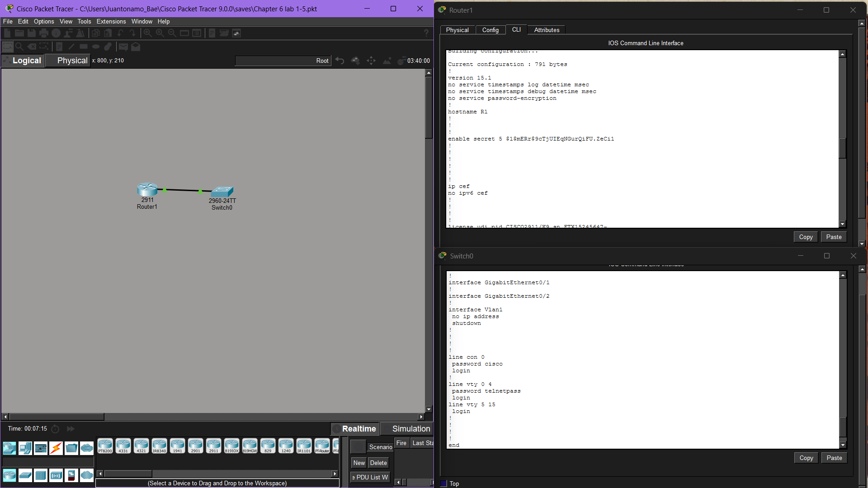Click the Packet Tracer Help question mark
Viewport: 868px width, 488px height.
pyautogui.click(x=426, y=33)
